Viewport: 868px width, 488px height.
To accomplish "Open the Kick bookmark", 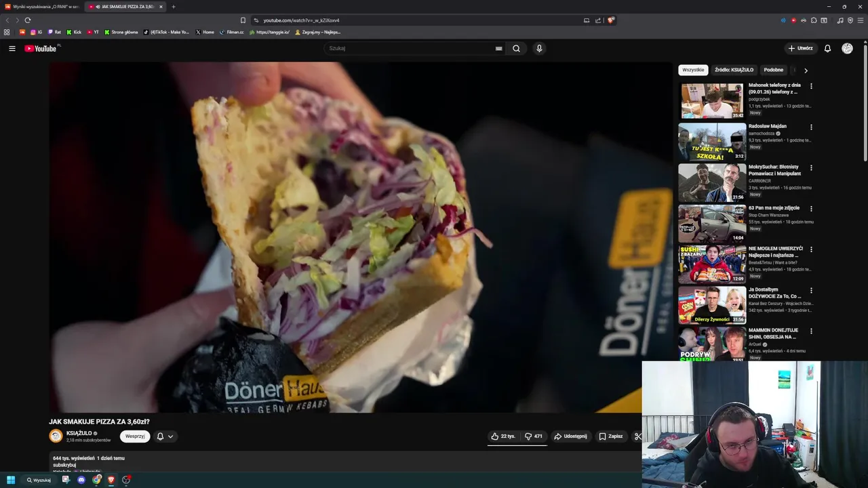I will pyautogui.click(x=74, y=32).
